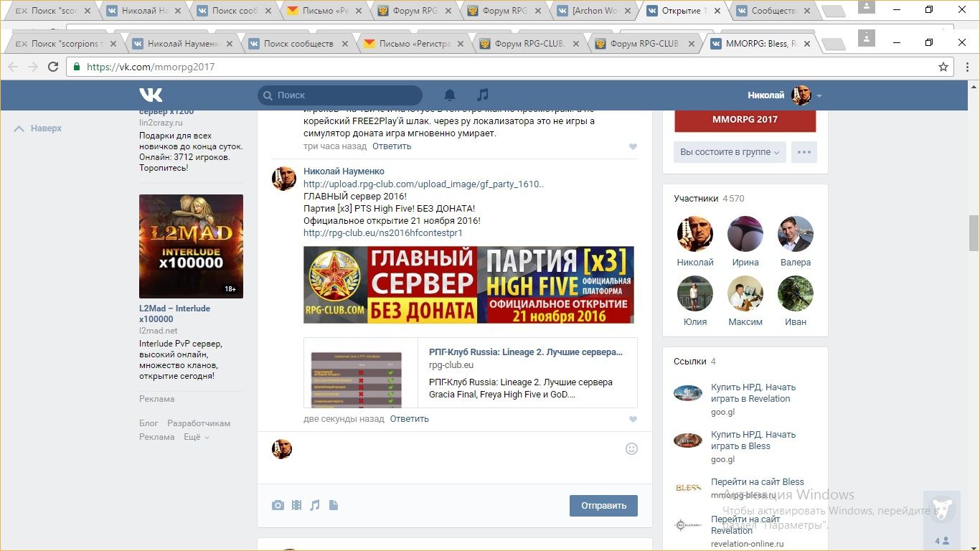Viewport: 980px width, 551px height.
Task: Attach audio with the music note icon
Action: [315, 505]
